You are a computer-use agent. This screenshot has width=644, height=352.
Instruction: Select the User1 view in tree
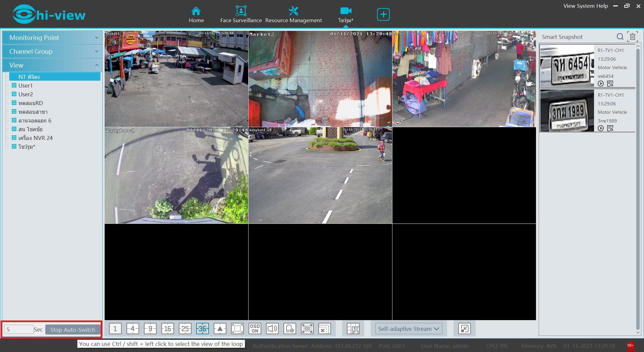click(x=25, y=86)
